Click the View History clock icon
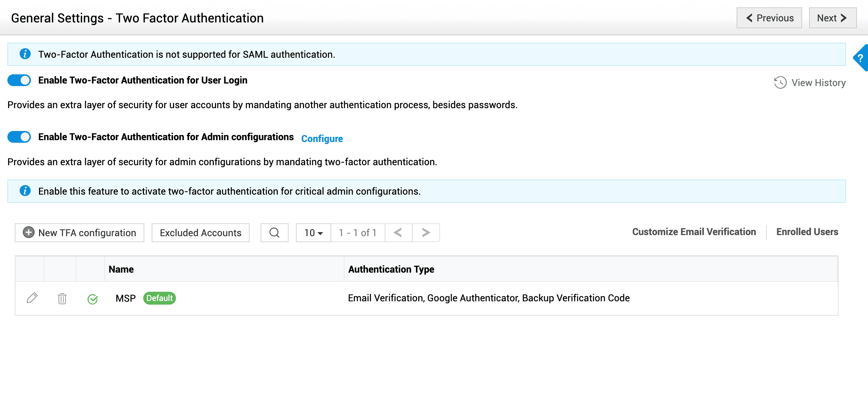Viewport: 868px width, 401px height. click(x=780, y=83)
